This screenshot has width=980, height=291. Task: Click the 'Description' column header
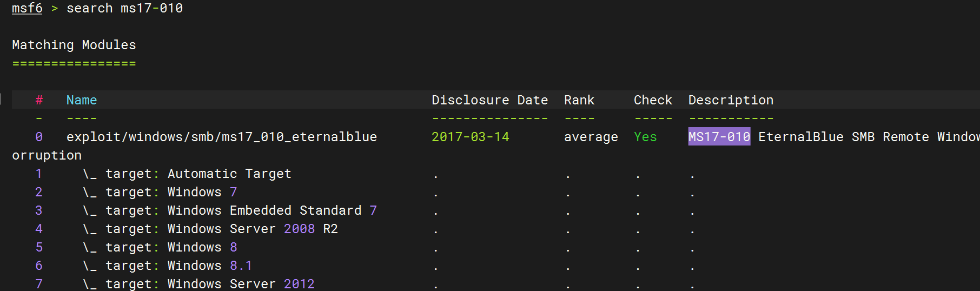pos(731,100)
